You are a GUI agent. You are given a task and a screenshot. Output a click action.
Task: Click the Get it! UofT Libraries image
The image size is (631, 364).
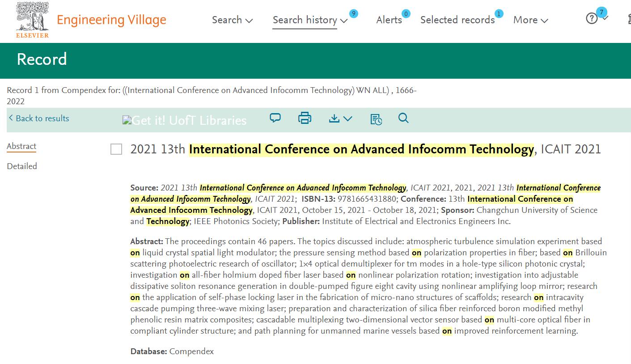[x=184, y=120]
